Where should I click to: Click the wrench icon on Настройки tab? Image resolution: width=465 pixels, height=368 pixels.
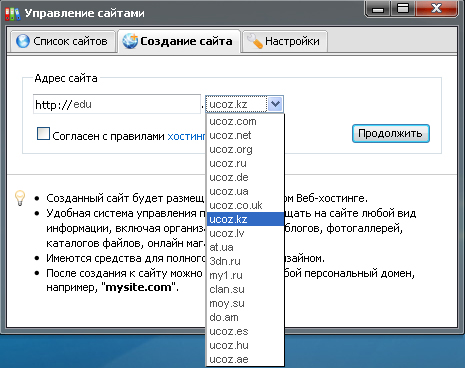[x=255, y=41]
